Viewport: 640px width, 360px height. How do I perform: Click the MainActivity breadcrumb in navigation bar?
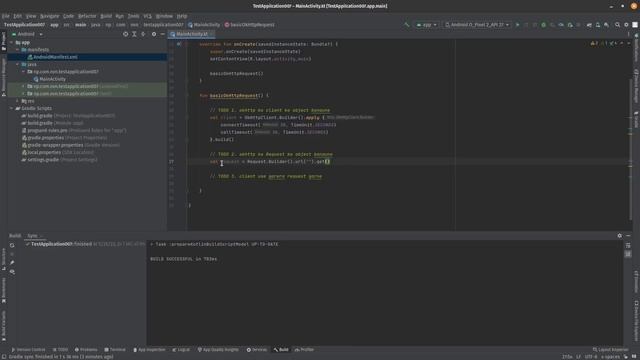(204, 25)
